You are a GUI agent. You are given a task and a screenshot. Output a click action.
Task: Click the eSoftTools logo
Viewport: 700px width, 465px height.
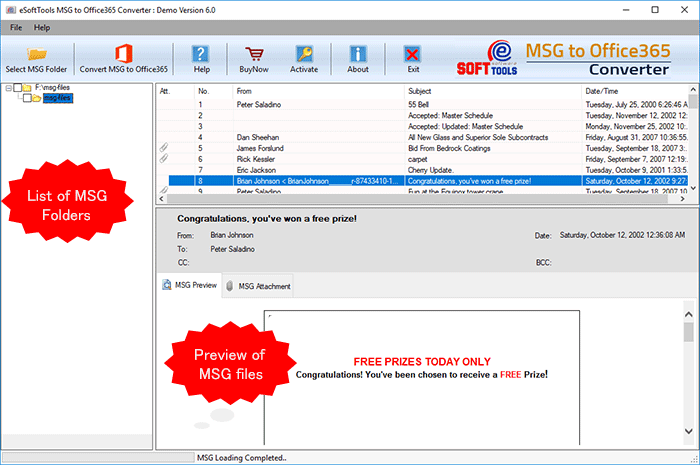487,58
